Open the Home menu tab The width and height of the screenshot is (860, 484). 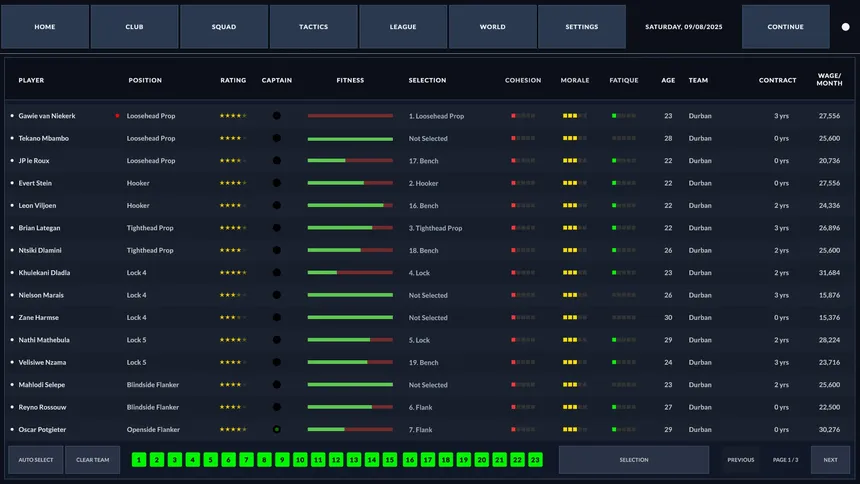[x=45, y=27]
